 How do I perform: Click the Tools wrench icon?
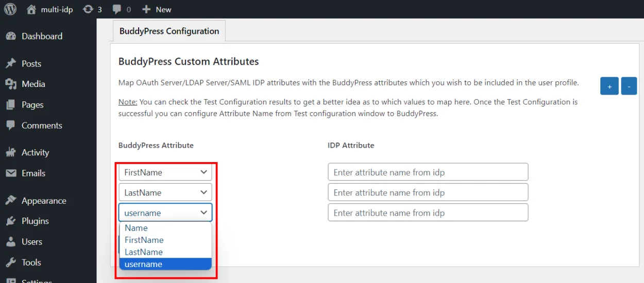11,262
